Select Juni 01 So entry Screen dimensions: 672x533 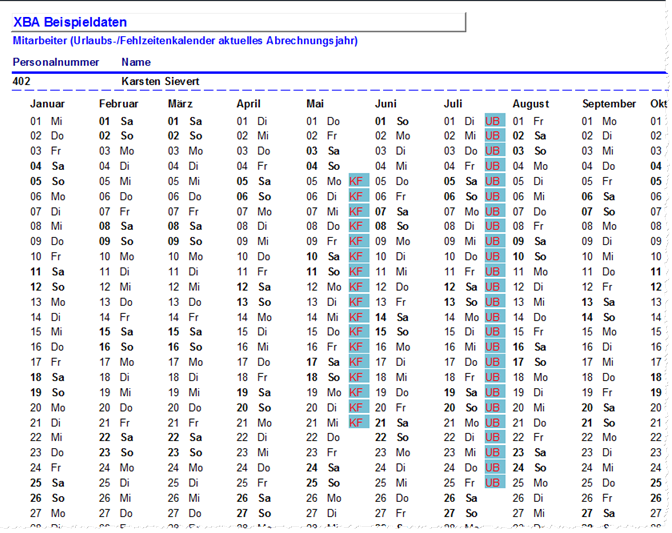point(392,121)
